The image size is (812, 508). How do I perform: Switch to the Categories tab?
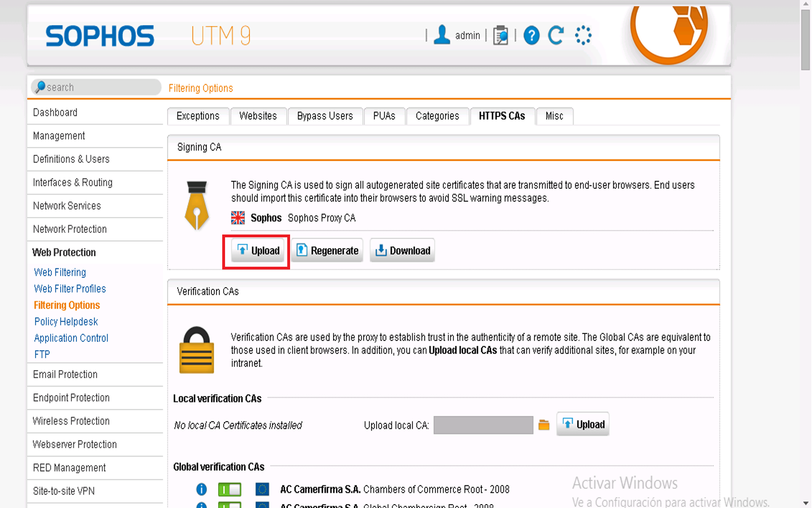click(438, 116)
